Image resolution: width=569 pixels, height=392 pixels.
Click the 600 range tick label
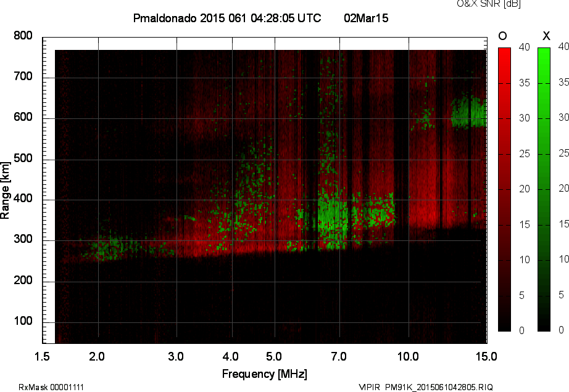click(x=23, y=117)
